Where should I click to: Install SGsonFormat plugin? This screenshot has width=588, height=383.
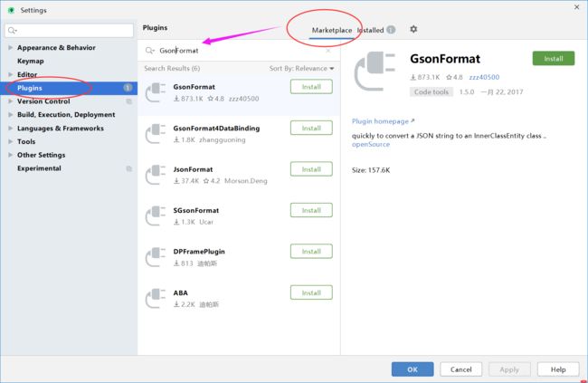coord(311,210)
